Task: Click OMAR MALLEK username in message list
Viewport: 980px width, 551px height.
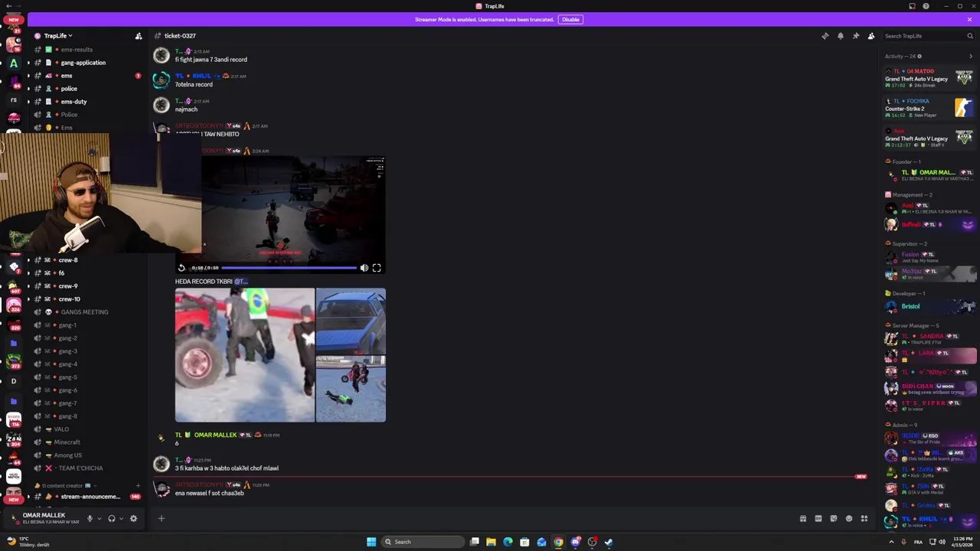Action: [215, 435]
